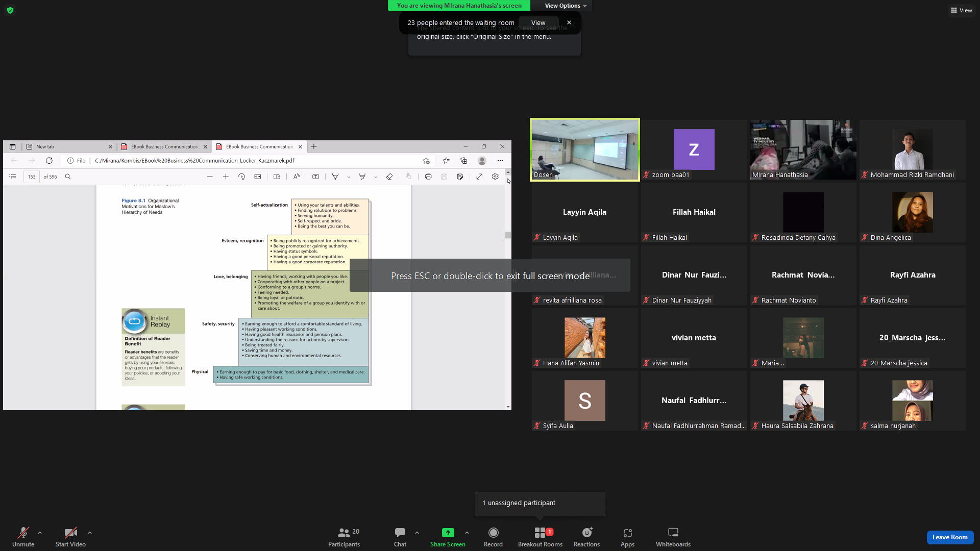The width and height of the screenshot is (980, 551).
Task: Open the tab actions menu in Edge
Action: tap(13, 146)
